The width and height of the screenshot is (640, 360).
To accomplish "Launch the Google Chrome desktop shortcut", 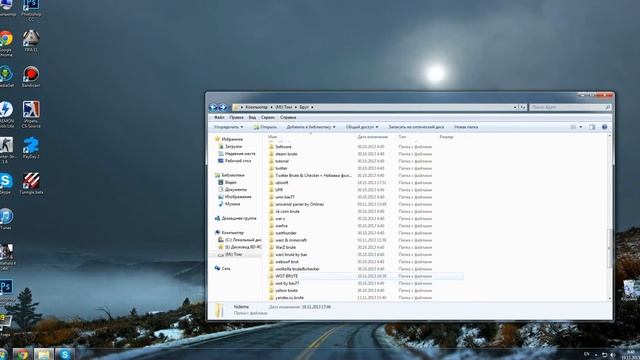I will click(6, 44).
